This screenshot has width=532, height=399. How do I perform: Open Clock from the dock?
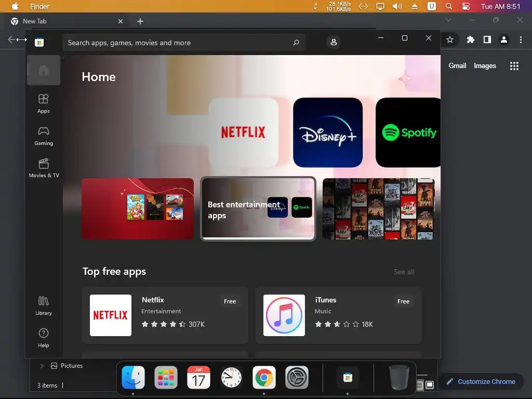(x=231, y=377)
